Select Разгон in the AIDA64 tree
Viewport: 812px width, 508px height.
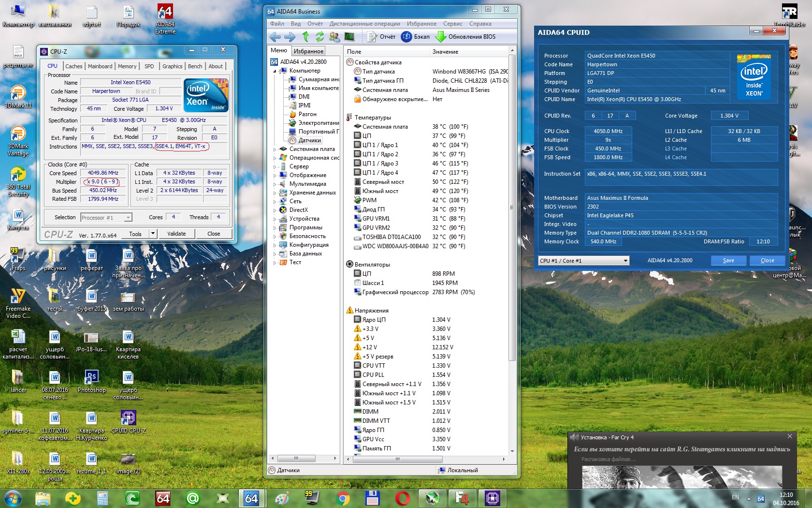(x=307, y=114)
